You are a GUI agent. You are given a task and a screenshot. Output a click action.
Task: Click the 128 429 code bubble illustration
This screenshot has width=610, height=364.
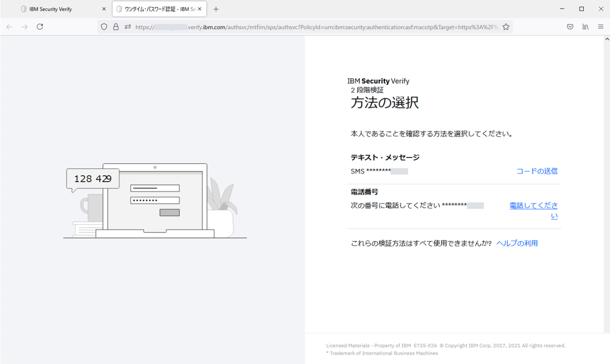tap(93, 179)
